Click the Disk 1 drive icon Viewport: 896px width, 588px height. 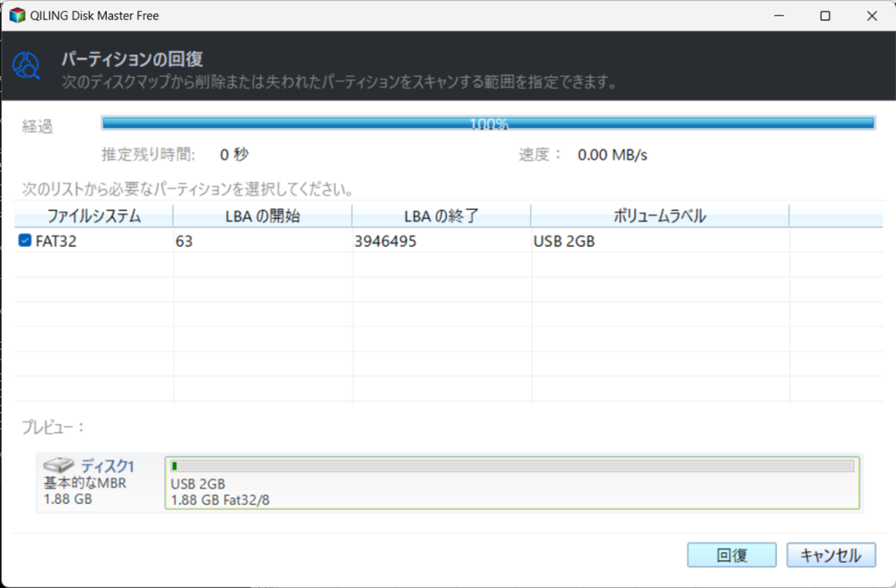(59, 465)
